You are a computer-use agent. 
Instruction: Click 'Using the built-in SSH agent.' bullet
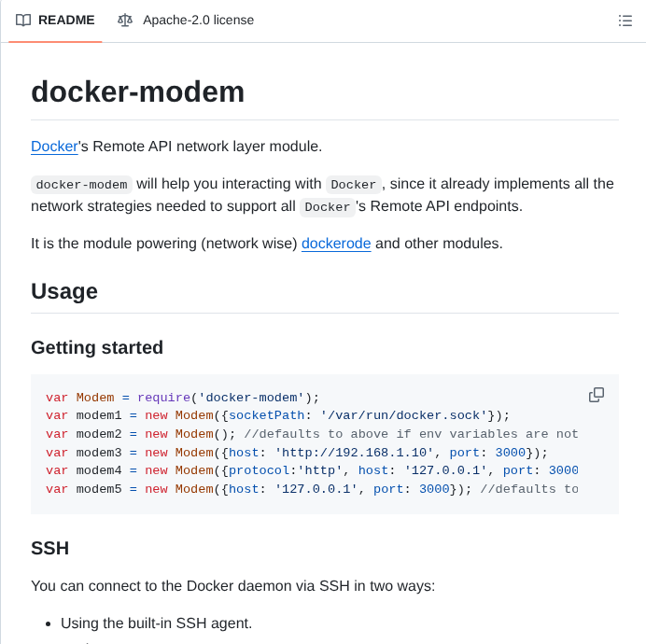tap(156, 623)
